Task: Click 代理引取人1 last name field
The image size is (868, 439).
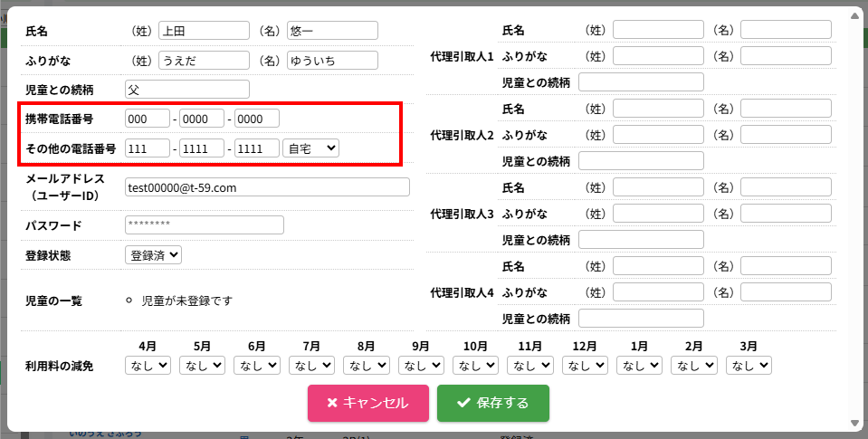Action: [x=658, y=30]
